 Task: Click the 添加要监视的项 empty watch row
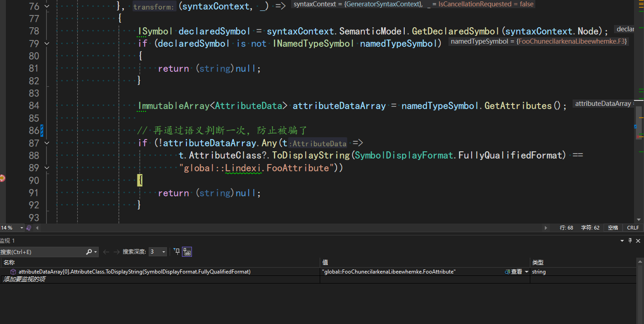[x=25, y=279]
